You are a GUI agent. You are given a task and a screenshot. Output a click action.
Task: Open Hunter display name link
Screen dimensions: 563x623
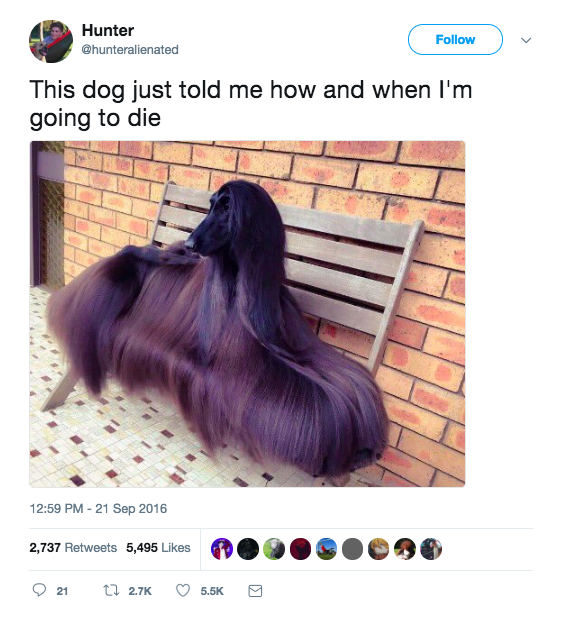click(x=108, y=31)
